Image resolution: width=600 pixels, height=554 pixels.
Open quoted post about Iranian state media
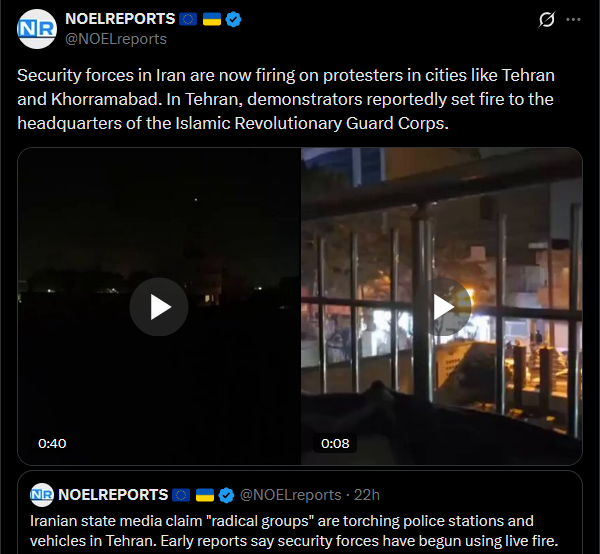tap(300, 513)
